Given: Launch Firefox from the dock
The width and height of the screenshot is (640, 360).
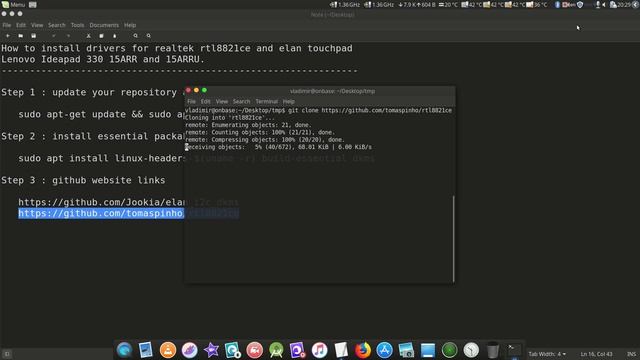Looking at the screenshot, I should (x=362, y=350).
